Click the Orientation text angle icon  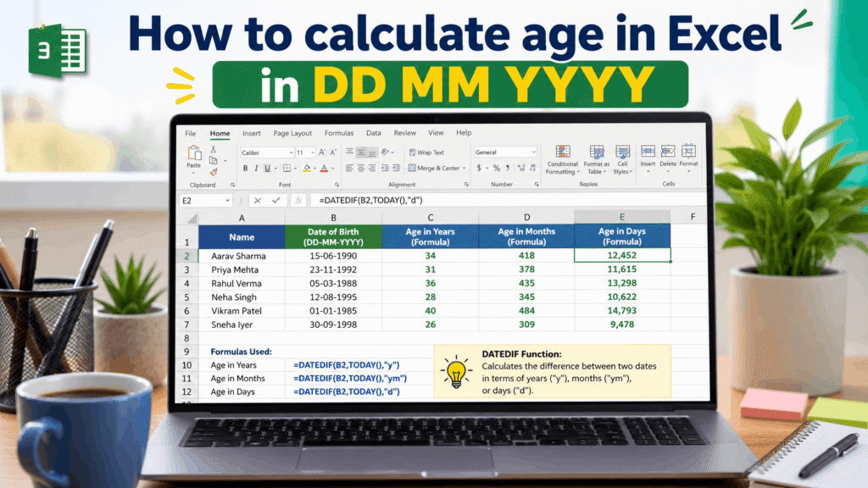(x=386, y=152)
